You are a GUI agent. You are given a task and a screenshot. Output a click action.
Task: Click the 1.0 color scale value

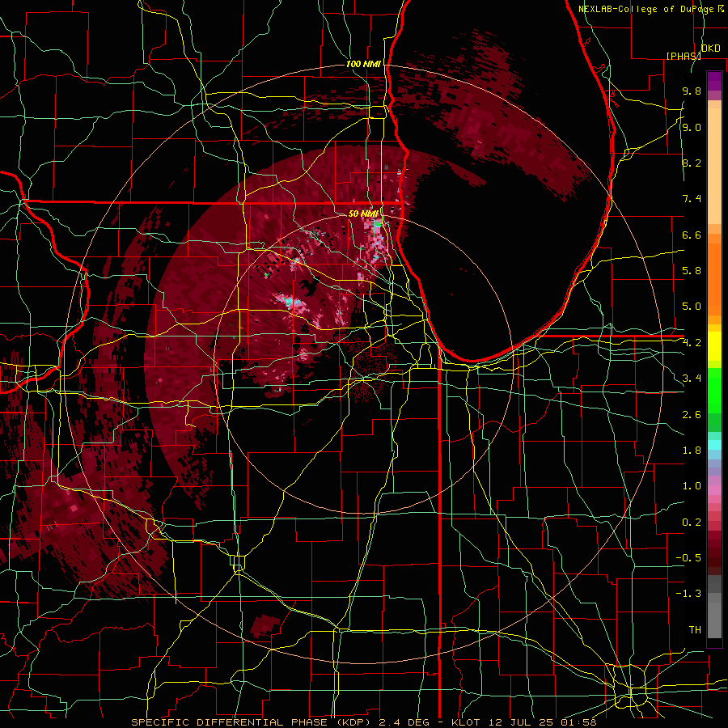692,487
